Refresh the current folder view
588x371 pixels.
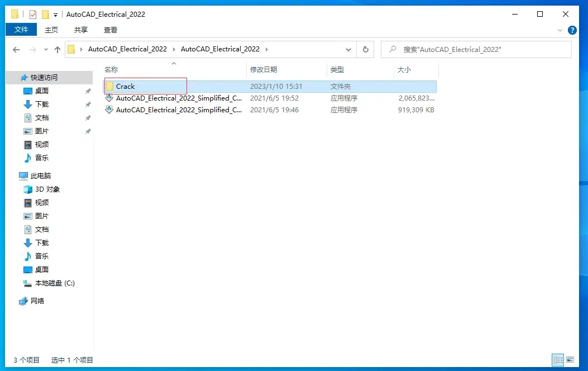[x=365, y=50]
